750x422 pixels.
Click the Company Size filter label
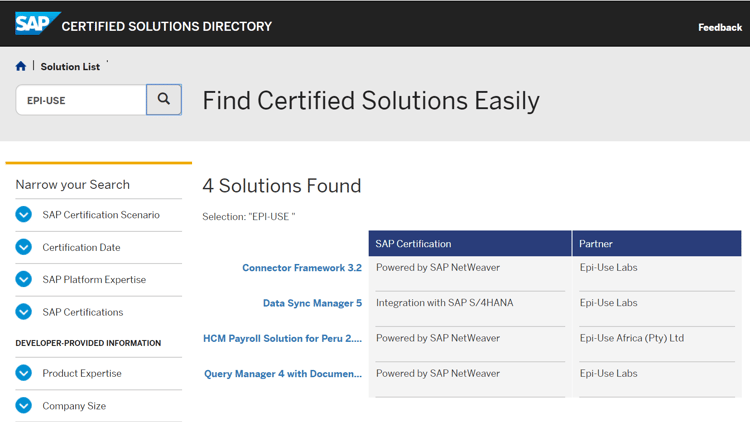[74, 406]
